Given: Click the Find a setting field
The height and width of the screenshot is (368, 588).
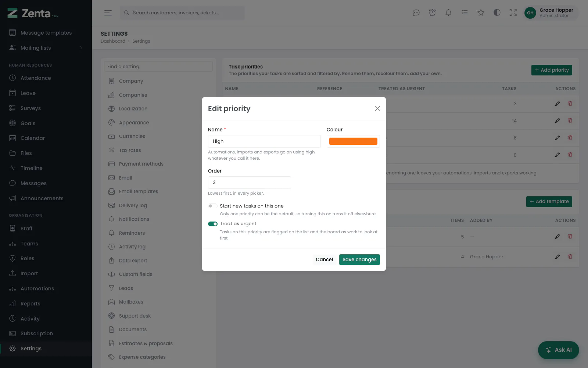Looking at the screenshot, I should 158,67.
